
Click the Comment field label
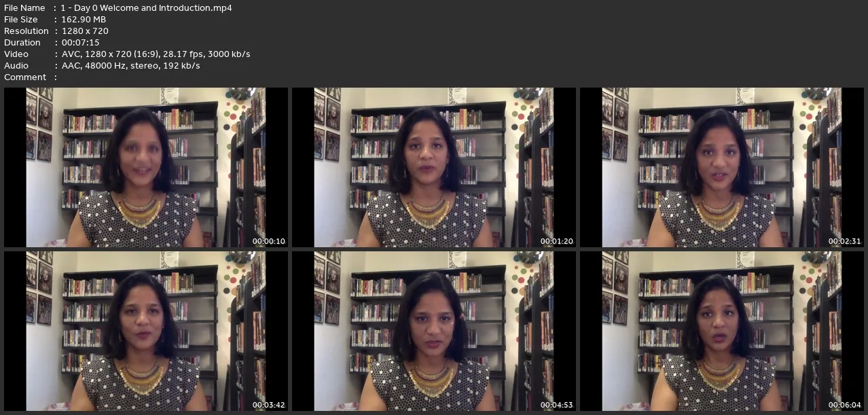pyautogui.click(x=25, y=77)
